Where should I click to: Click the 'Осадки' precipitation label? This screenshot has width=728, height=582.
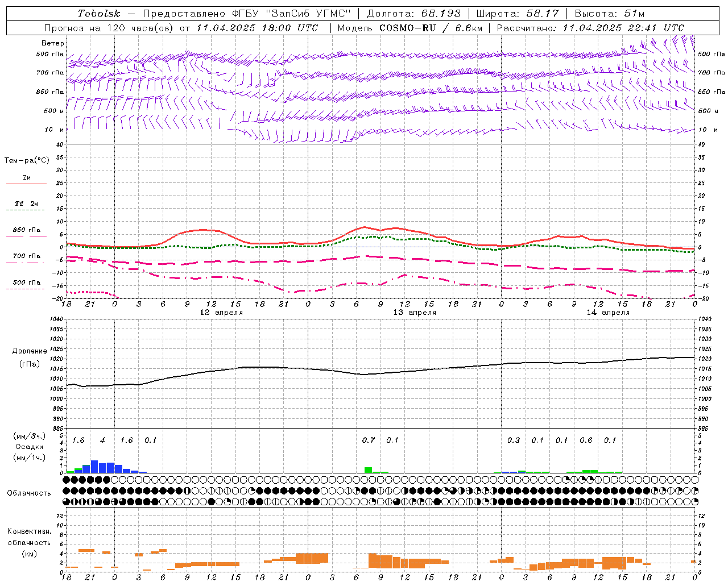coord(30,447)
